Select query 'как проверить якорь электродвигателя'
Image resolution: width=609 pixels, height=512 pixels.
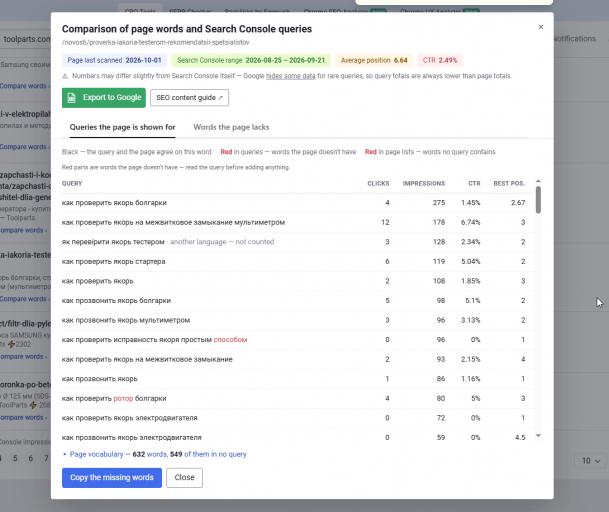pos(129,418)
